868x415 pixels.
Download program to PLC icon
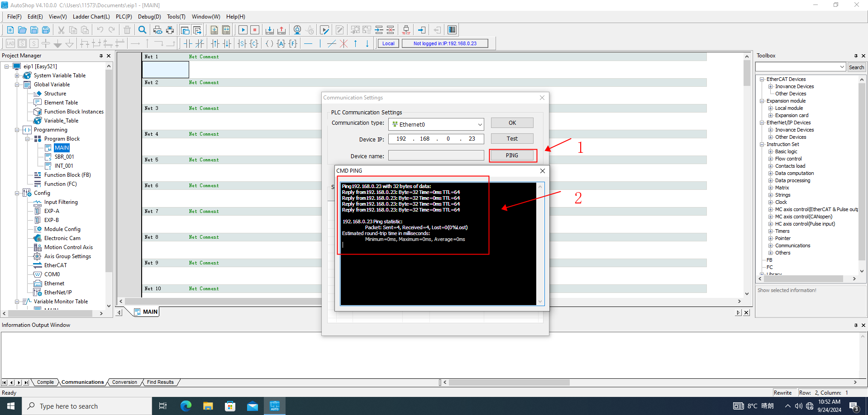(x=270, y=30)
